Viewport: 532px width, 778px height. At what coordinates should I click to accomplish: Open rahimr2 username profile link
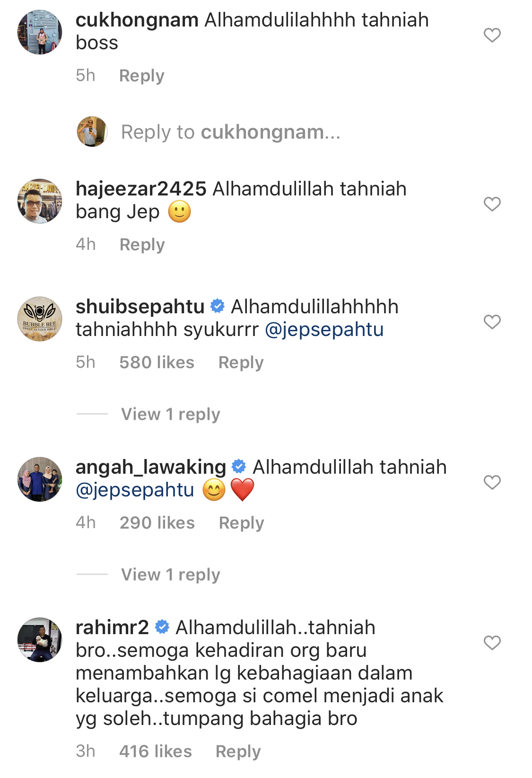point(113,628)
